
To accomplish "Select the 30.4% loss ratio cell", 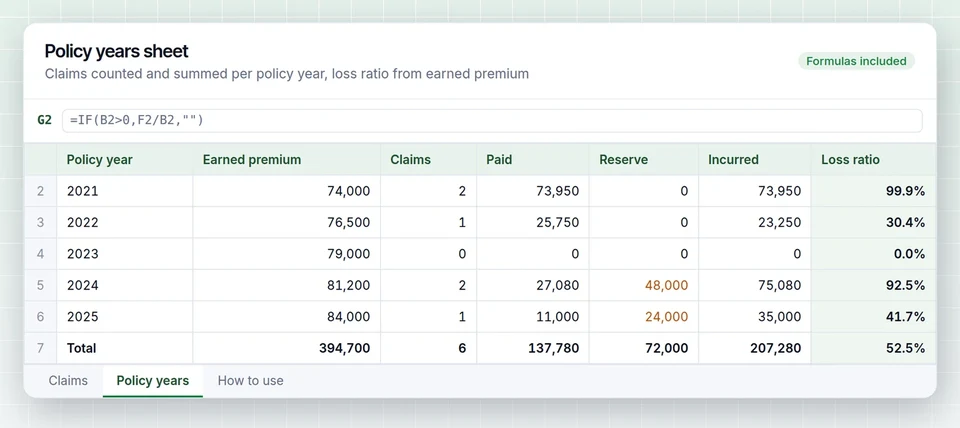I will [874, 222].
